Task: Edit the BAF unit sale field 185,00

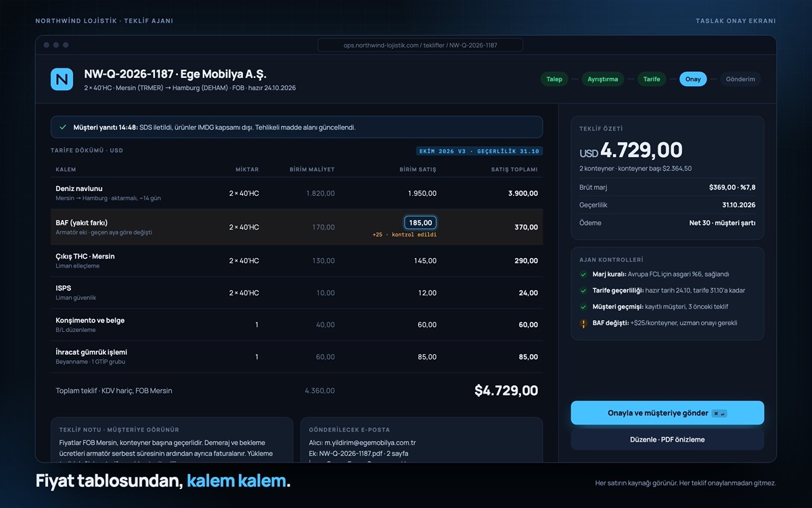Action: pyautogui.click(x=420, y=223)
